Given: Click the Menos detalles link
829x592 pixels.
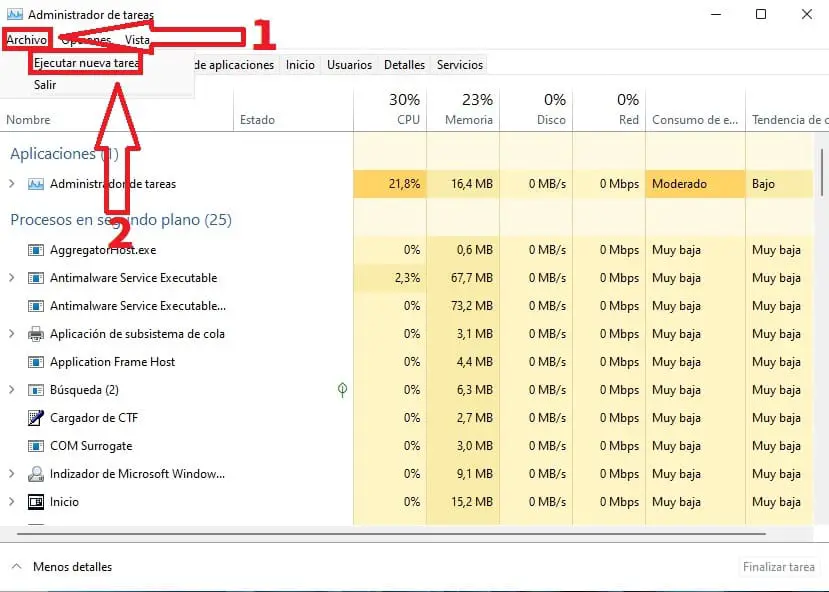Looking at the screenshot, I should (72, 567).
